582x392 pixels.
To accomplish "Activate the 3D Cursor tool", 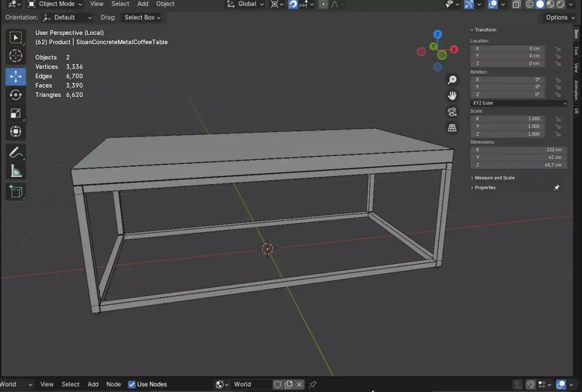I will pos(16,56).
